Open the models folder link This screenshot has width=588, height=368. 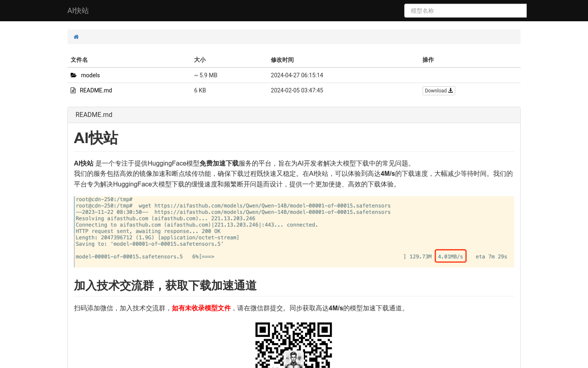click(90, 75)
